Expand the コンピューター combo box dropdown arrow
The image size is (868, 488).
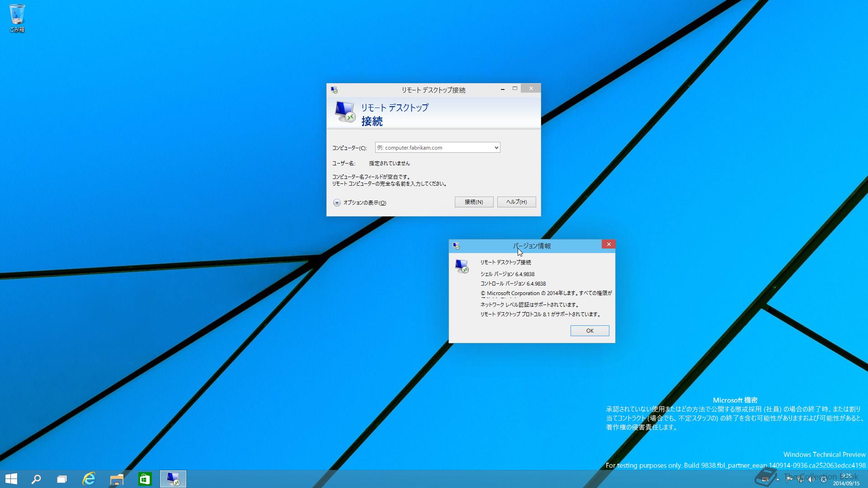tap(496, 148)
